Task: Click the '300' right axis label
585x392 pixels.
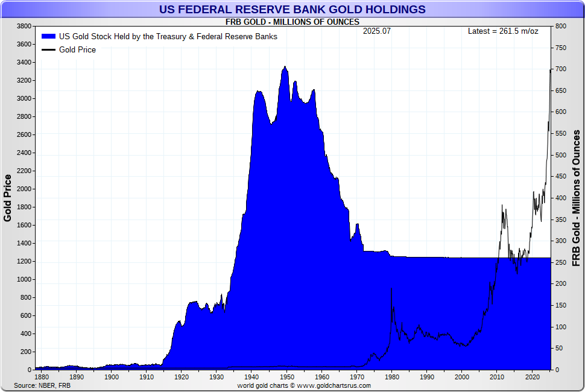Action: (561, 241)
